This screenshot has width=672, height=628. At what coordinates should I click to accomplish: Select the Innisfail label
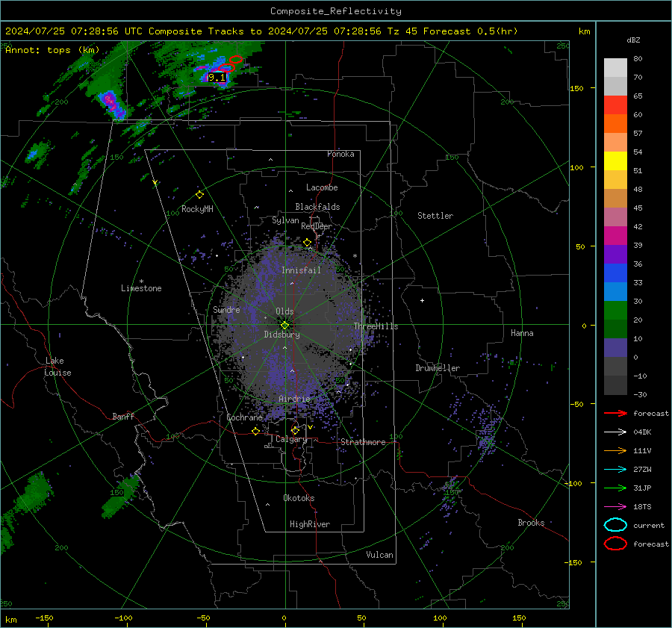301,270
